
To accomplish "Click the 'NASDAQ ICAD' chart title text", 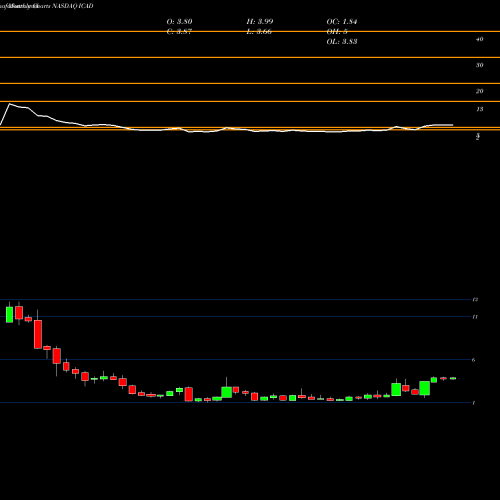I will pos(73,6).
